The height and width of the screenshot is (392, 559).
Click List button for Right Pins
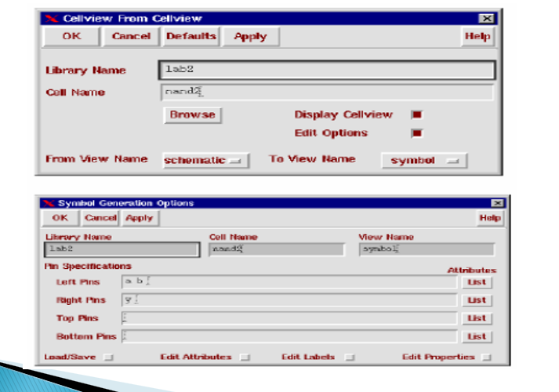point(477,300)
